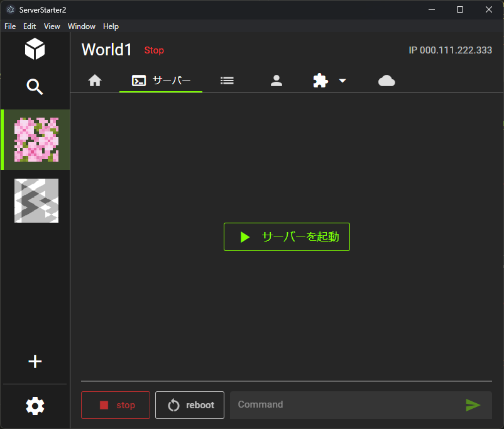Click the red stop button

click(x=116, y=405)
